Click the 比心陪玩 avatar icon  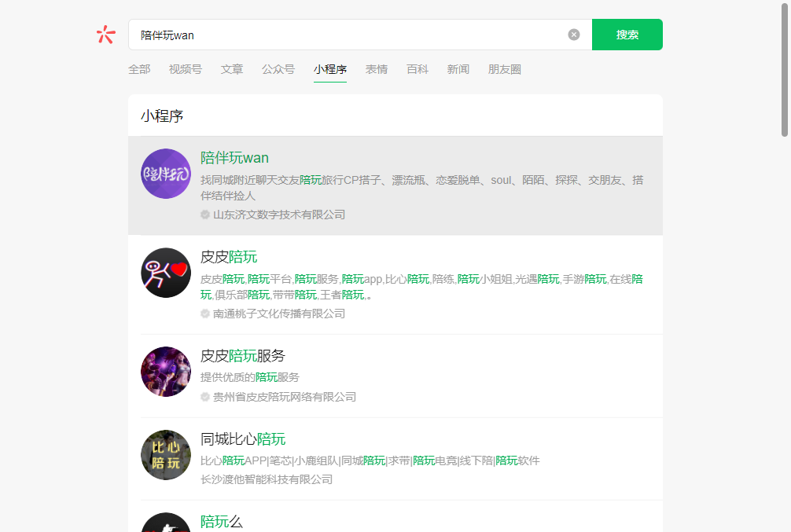click(166, 455)
